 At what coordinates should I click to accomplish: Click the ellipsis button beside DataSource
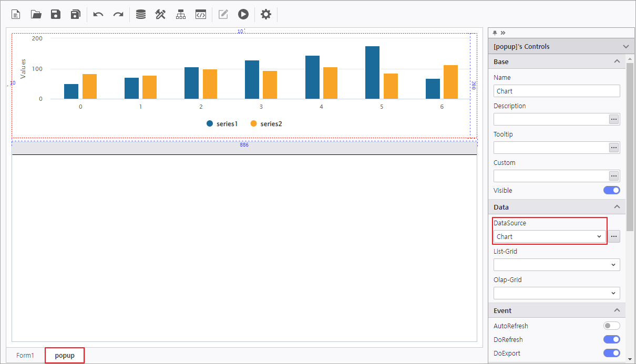[614, 237]
